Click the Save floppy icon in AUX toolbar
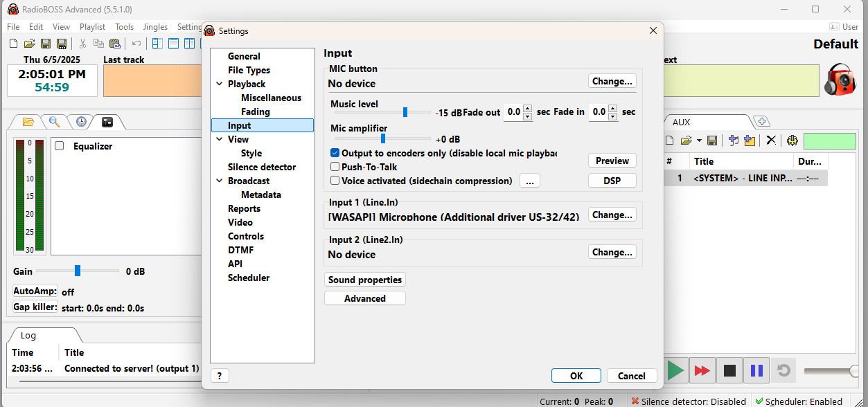This screenshot has width=868, height=407. pyautogui.click(x=711, y=141)
